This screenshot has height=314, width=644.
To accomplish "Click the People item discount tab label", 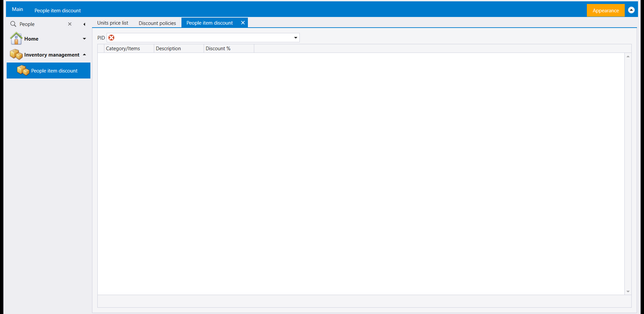I will (x=209, y=23).
